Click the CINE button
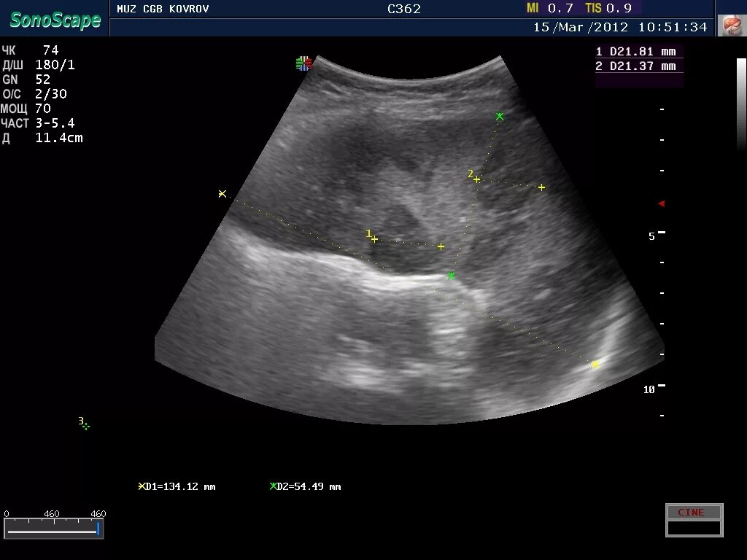The height and width of the screenshot is (560, 747). (694, 513)
